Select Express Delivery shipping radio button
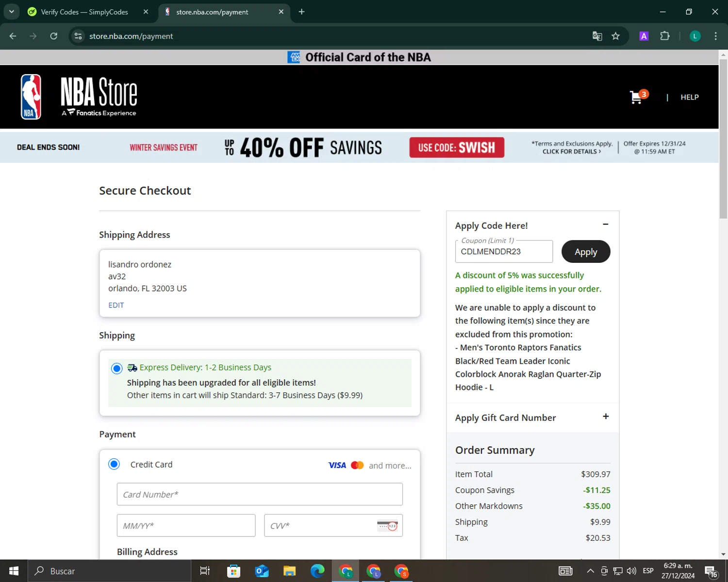This screenshot has height=582, width=728. click(x=116, y=368)
